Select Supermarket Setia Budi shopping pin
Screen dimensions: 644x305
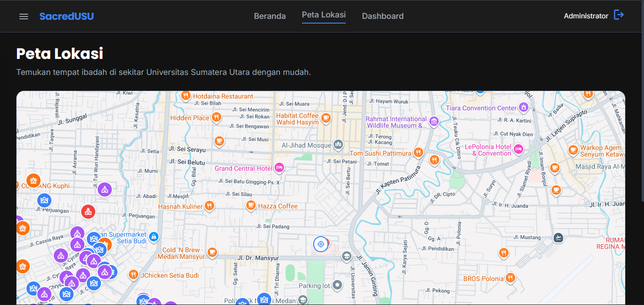point(153,236)
